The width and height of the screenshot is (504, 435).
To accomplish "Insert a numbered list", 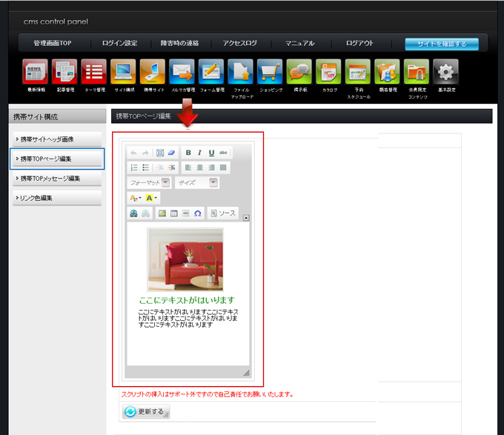I will 134,167.
